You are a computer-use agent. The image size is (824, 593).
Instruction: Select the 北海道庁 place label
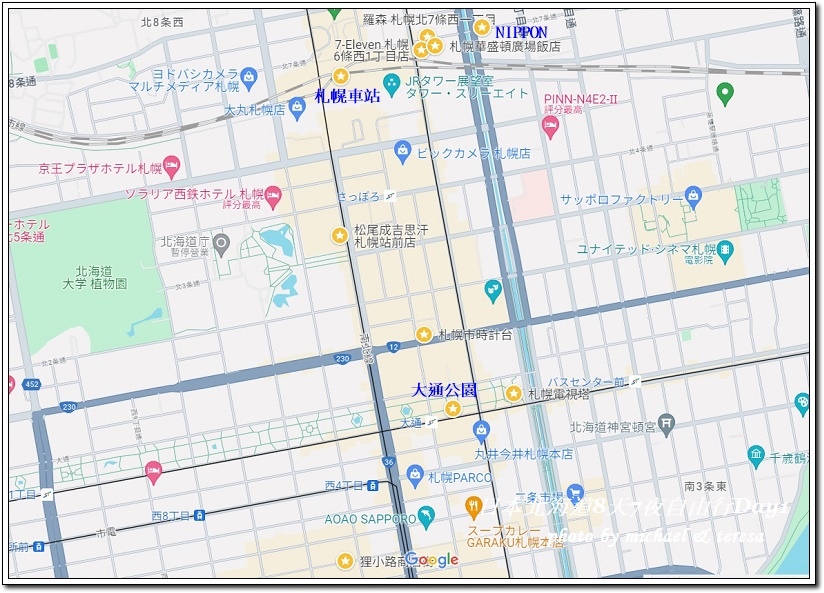(x=185, y=241)
